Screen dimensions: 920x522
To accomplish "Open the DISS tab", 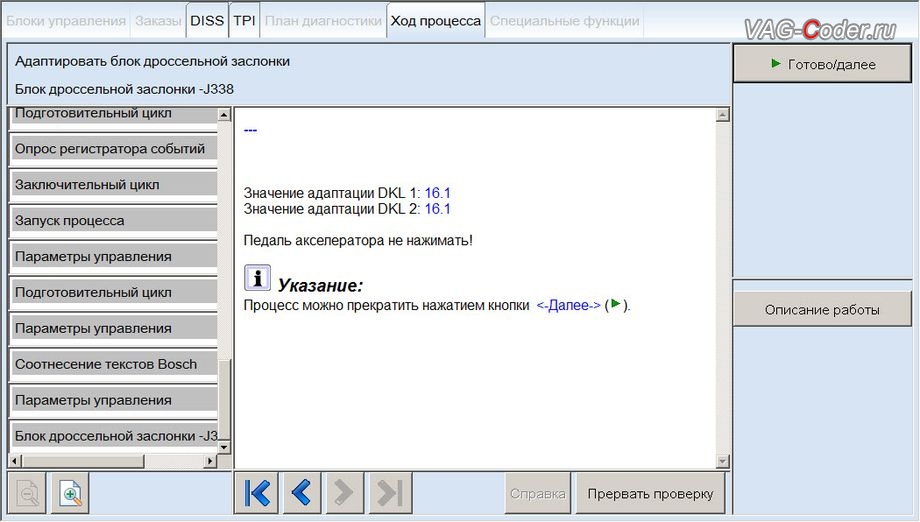I will coord(207,20).
